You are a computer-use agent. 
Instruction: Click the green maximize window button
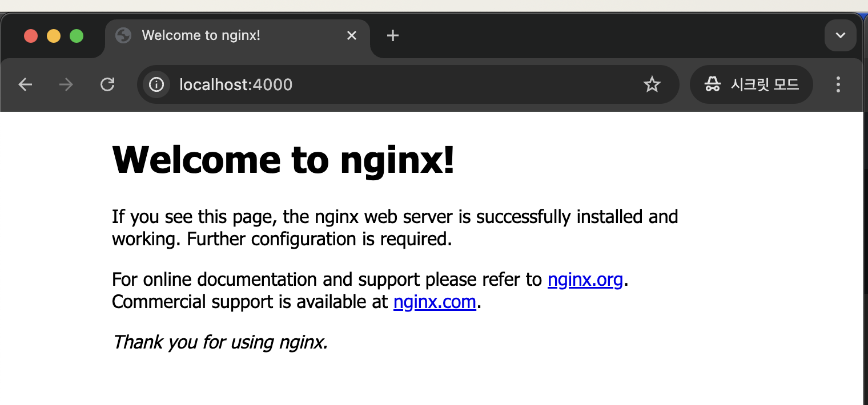[77, 36]
